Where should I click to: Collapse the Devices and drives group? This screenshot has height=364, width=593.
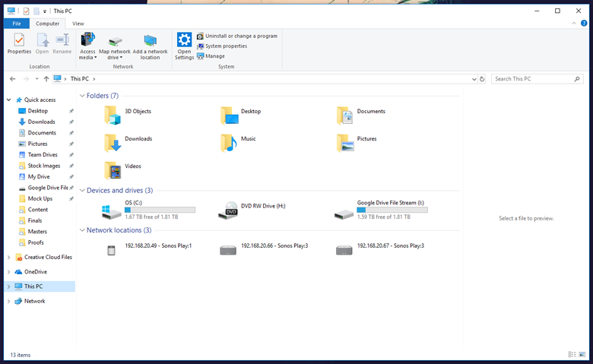click(82, 191)
